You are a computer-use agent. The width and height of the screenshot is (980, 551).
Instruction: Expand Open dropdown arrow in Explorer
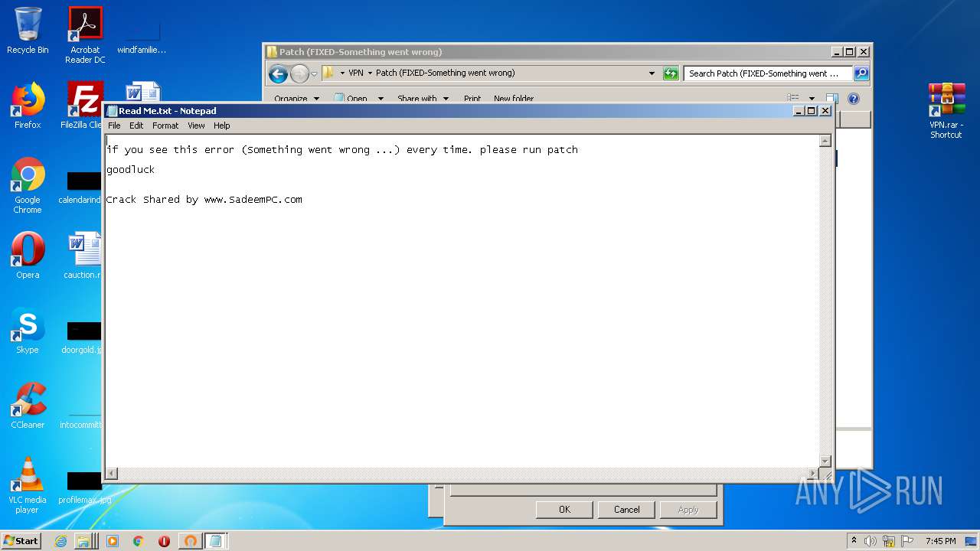pyautogui.click(x=381, y=99)
